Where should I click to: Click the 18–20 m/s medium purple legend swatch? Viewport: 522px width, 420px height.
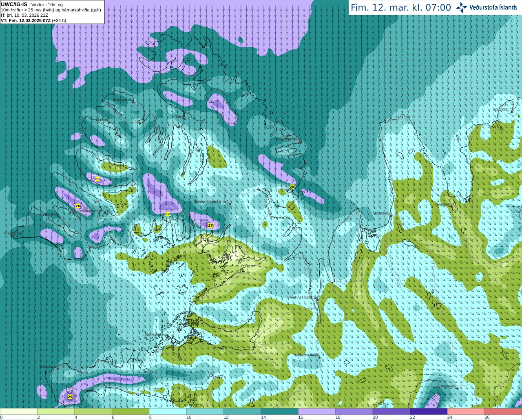tap(354, 411)
